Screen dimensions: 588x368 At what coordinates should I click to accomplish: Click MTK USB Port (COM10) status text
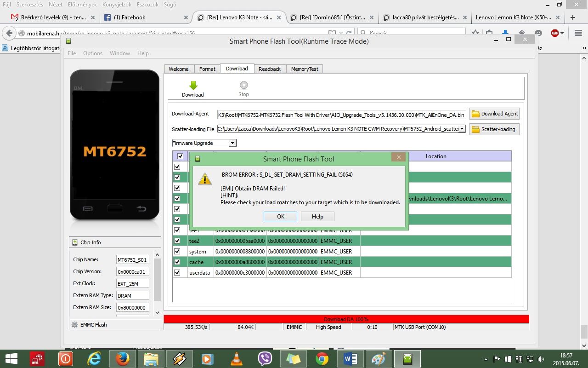coord(420,327)
